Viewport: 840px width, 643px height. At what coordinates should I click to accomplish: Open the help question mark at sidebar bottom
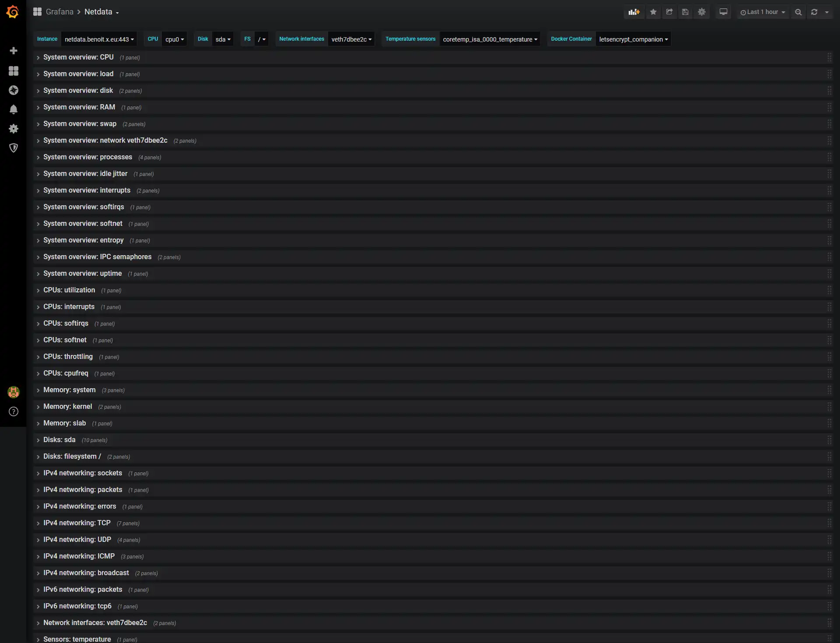tap(14, 411)
